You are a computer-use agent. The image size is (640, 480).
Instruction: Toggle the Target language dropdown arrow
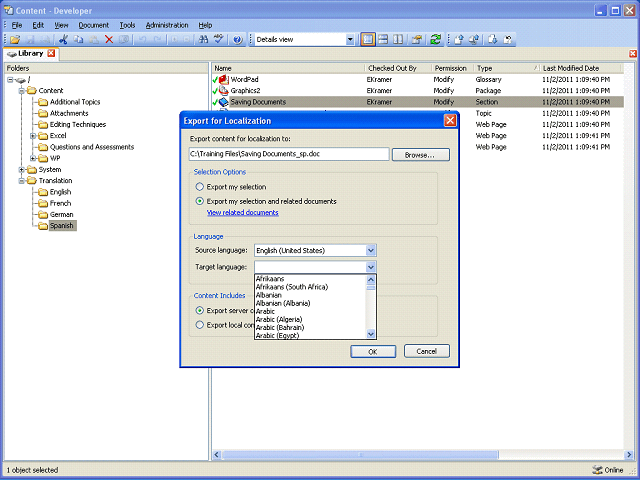[x=371, y=267]
